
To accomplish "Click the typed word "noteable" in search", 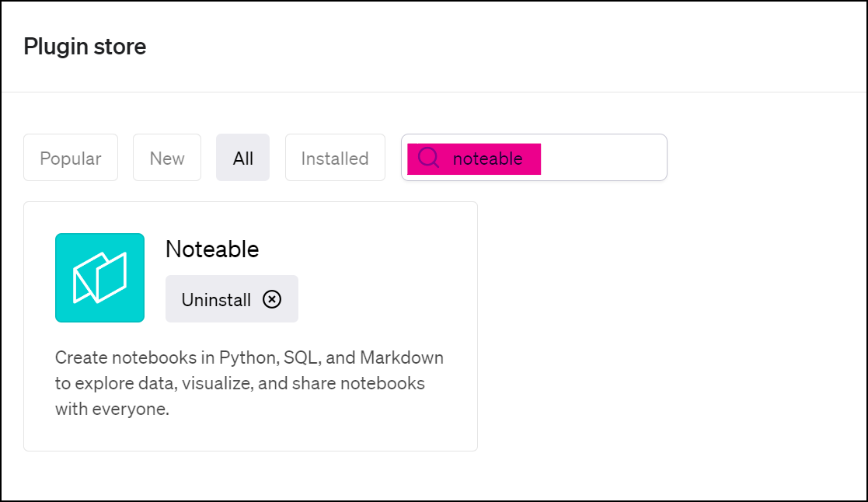I will [x=487, y=159].
